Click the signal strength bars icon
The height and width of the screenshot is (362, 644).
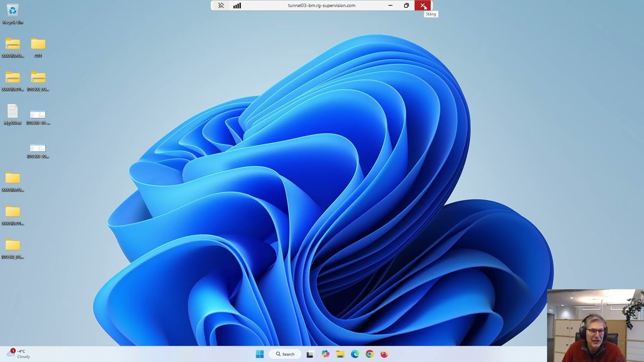(237, 6)
